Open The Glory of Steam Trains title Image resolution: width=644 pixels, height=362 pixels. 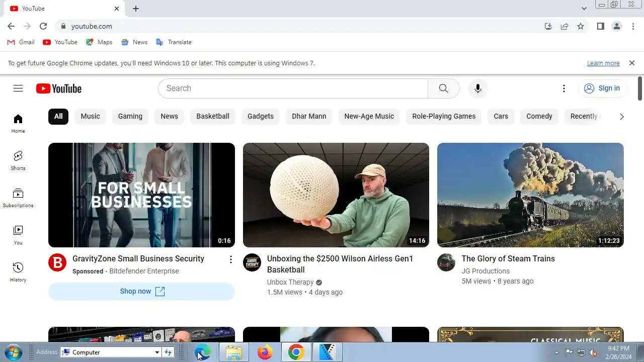pyautogui.click(x=508, y=258)
